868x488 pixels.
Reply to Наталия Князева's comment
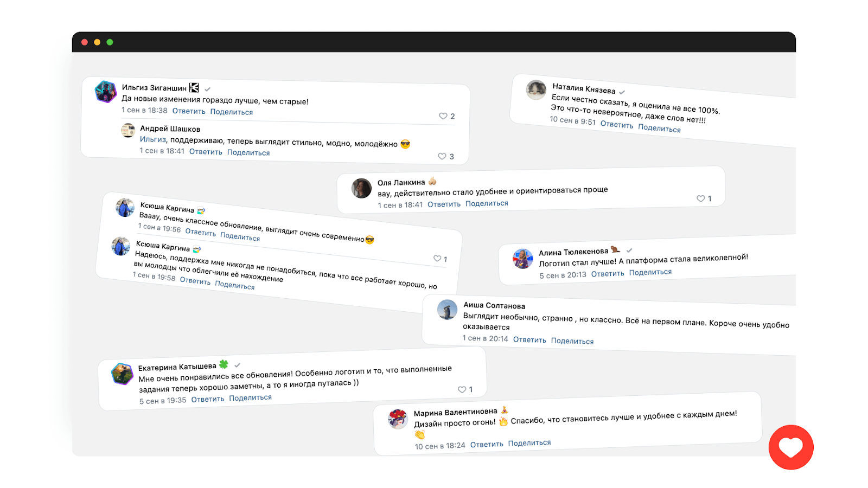point(617,125)
